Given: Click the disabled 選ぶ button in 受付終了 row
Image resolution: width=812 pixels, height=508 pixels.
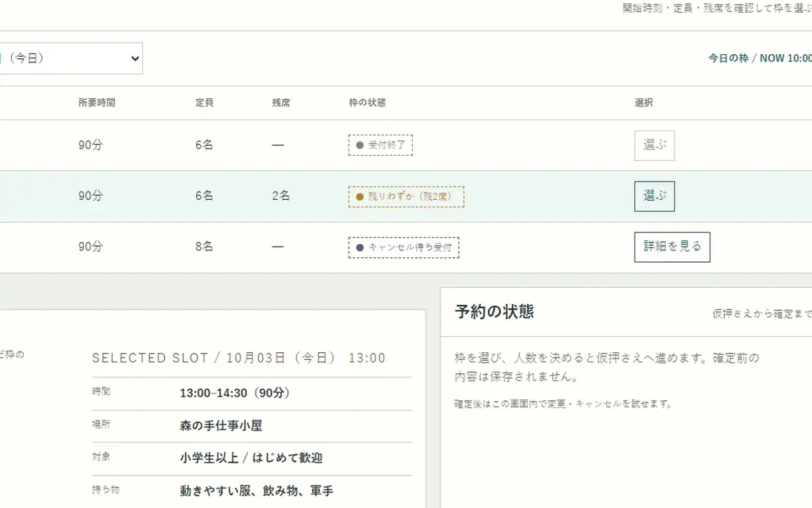Looking at the screenshot, I should tap(654, 145).
